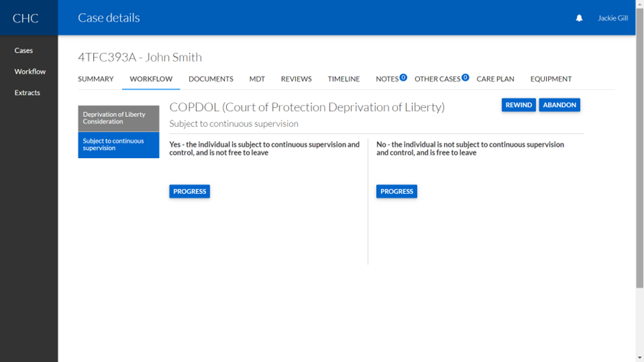The image size is (644, 362).
Task: Switch to the Documents tab
Action: pyautogui.click(x=211, y=79)
